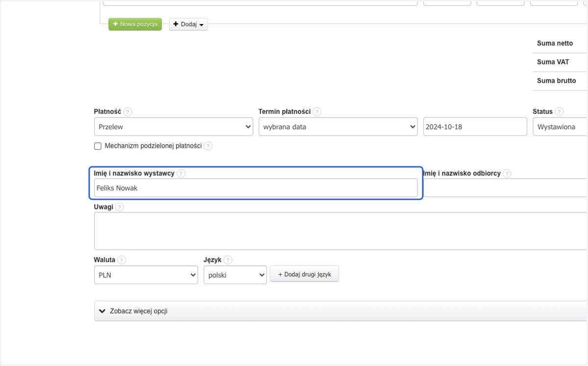The width and height of the screenshot is (588, 366).
Task: Open help icon next to Uwagi
Action: 120,207
